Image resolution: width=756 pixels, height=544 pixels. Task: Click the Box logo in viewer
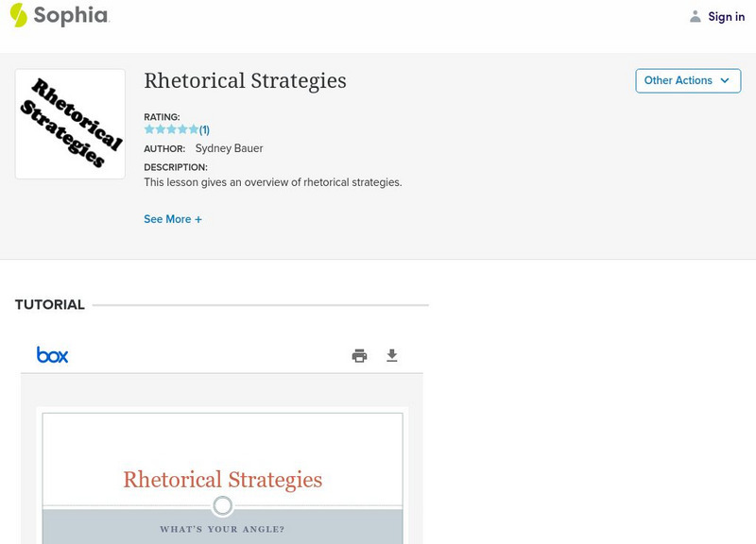coord(52,355)
